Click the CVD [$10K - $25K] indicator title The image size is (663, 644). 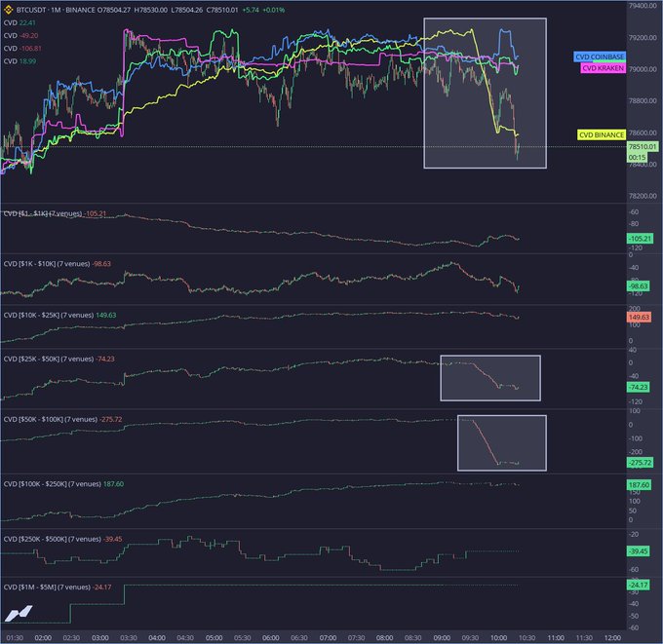point(49,316)
